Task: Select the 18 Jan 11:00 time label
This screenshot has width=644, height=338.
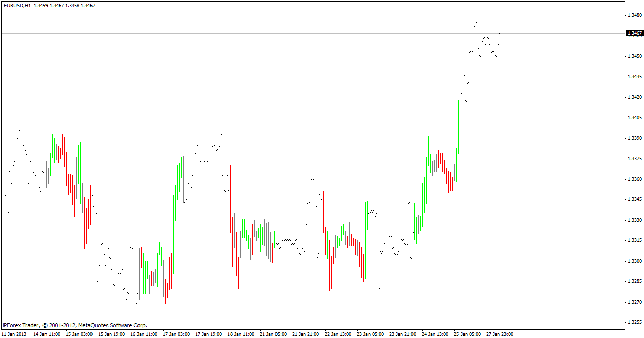Action: pos(241,334)
